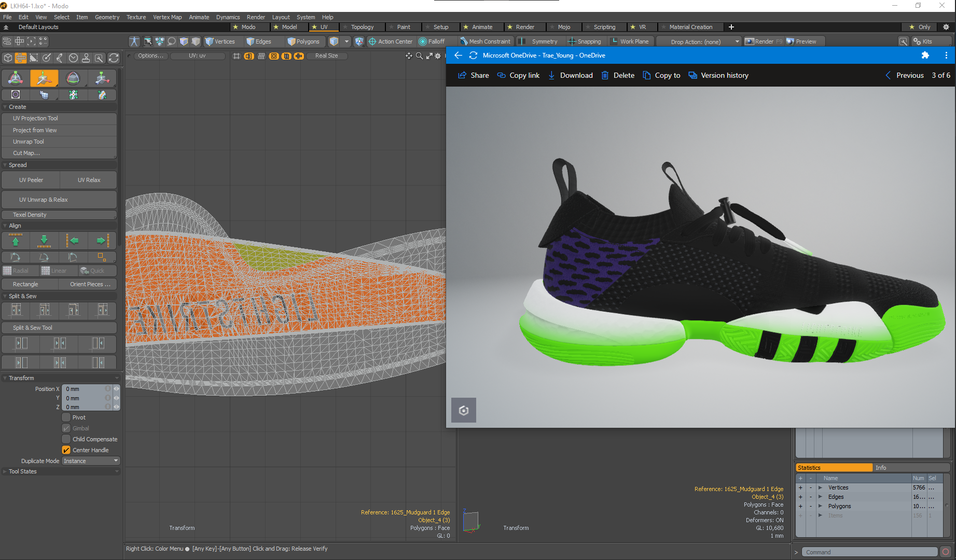Screen dimensions: 956x560
Task: Toggle the Only layout filter
Action: 920,27
